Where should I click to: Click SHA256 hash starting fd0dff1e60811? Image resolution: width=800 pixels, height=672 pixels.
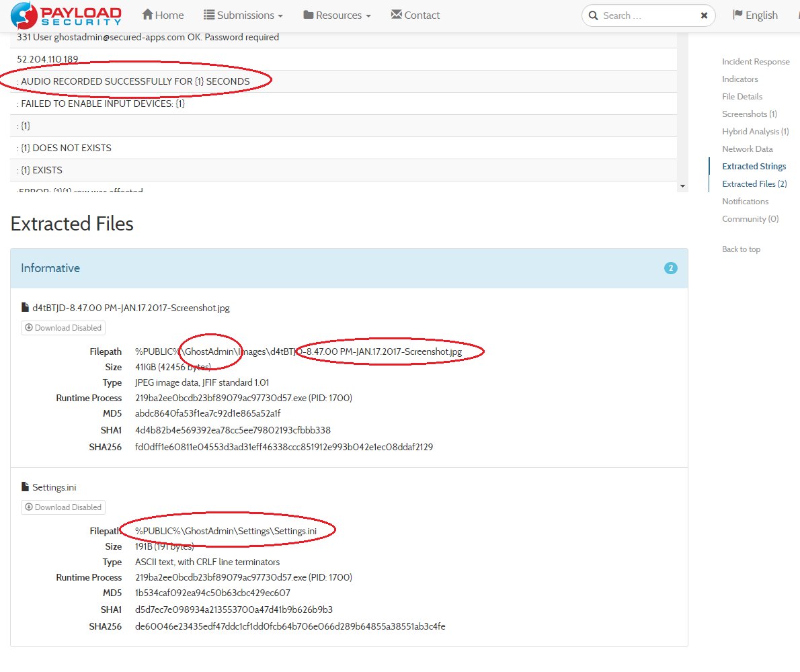[284, 447]
